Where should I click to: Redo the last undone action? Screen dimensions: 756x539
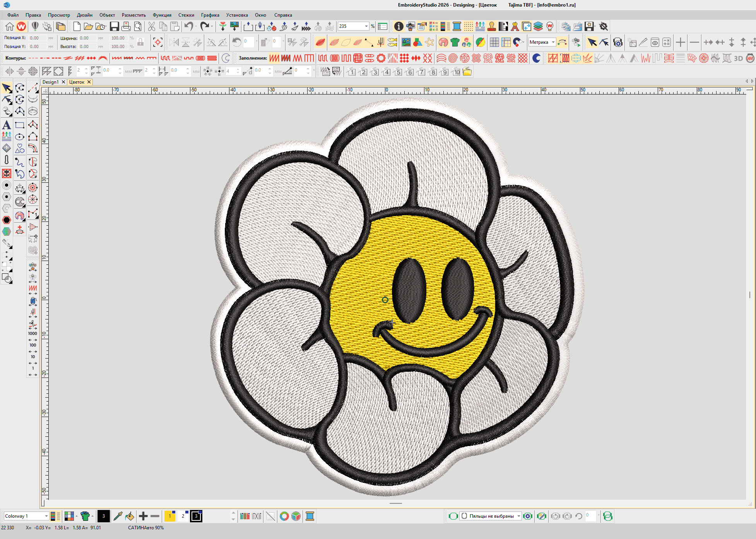coord(205,26)
